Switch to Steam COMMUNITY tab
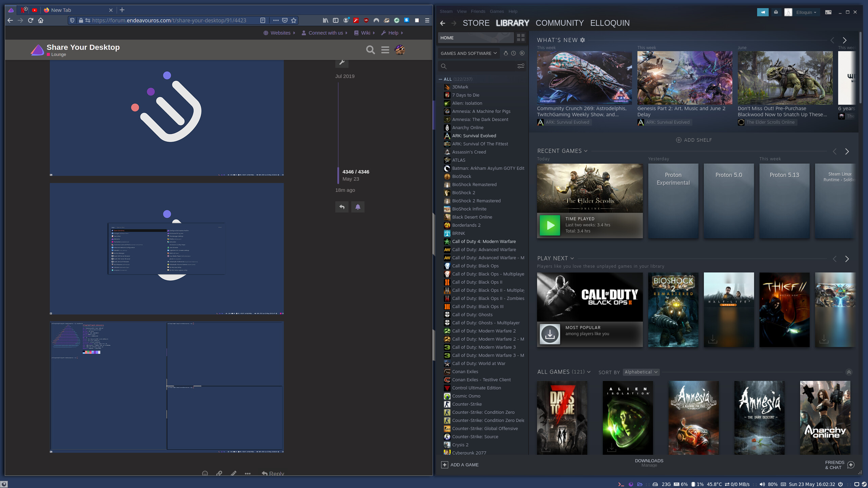Screen dimensions: 868x488 (x=559, y=23)
